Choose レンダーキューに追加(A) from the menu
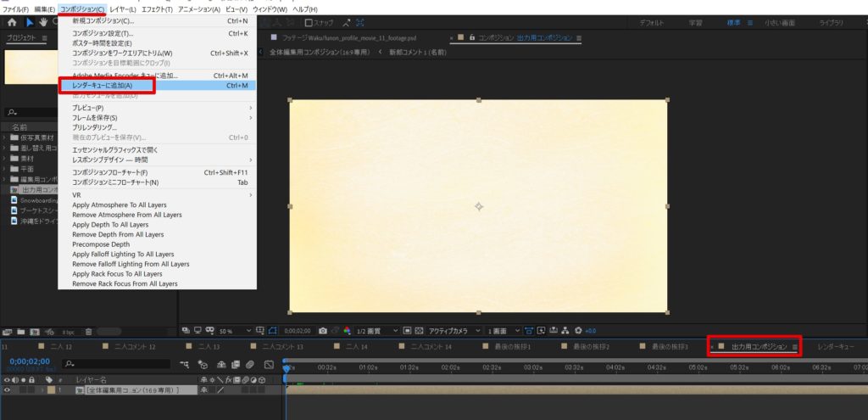The image size is (868, 420). (103, 86)
